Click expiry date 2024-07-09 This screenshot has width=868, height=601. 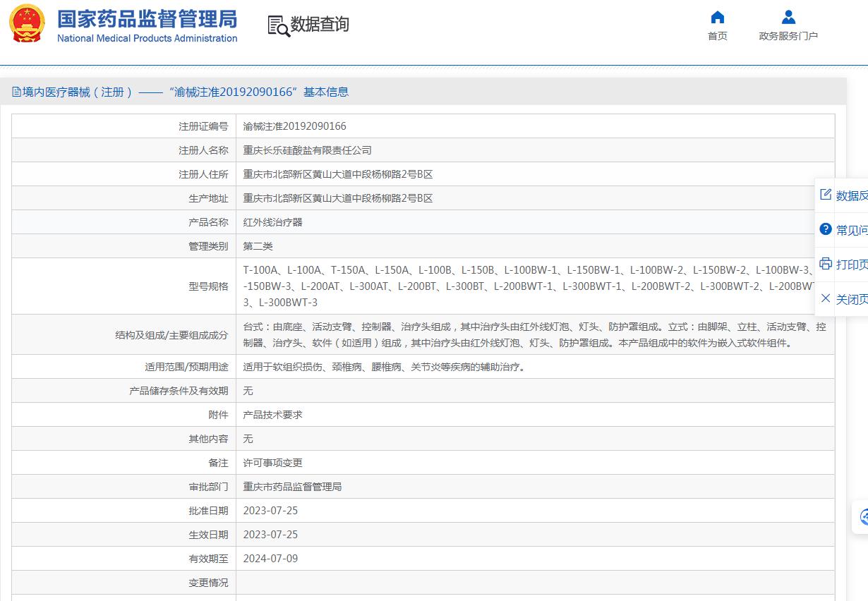tap(270, 559)
